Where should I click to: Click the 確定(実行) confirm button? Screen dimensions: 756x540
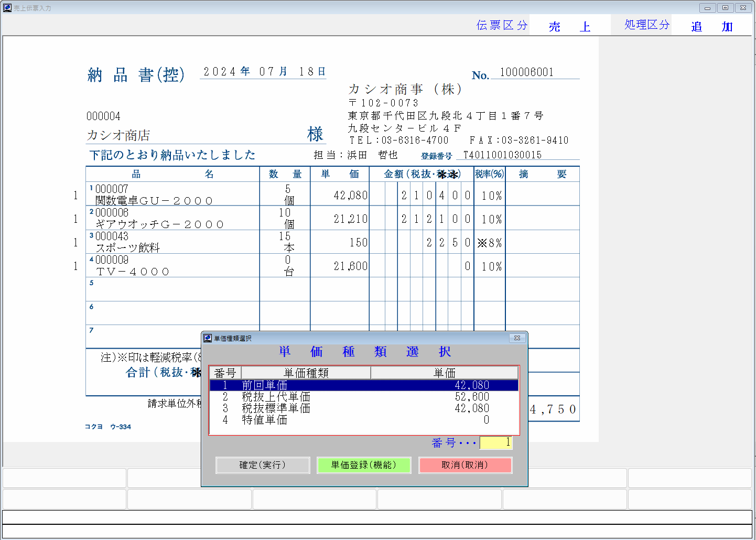click(263, 465)
